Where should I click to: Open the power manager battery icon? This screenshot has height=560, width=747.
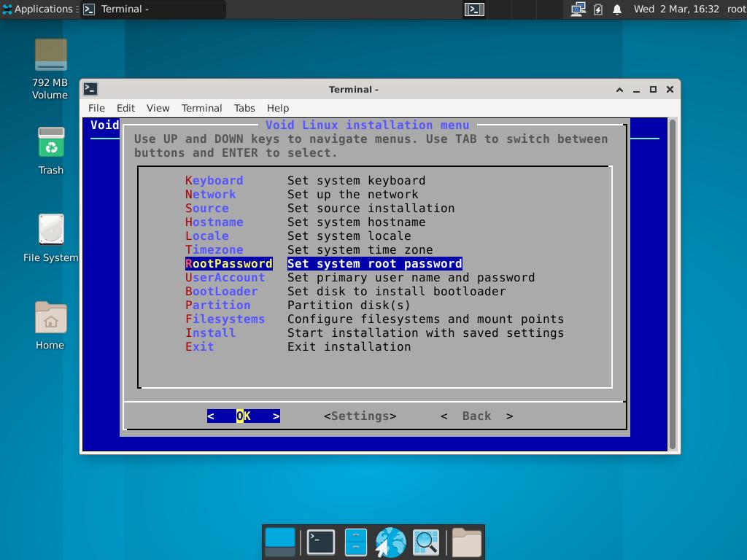598,9
